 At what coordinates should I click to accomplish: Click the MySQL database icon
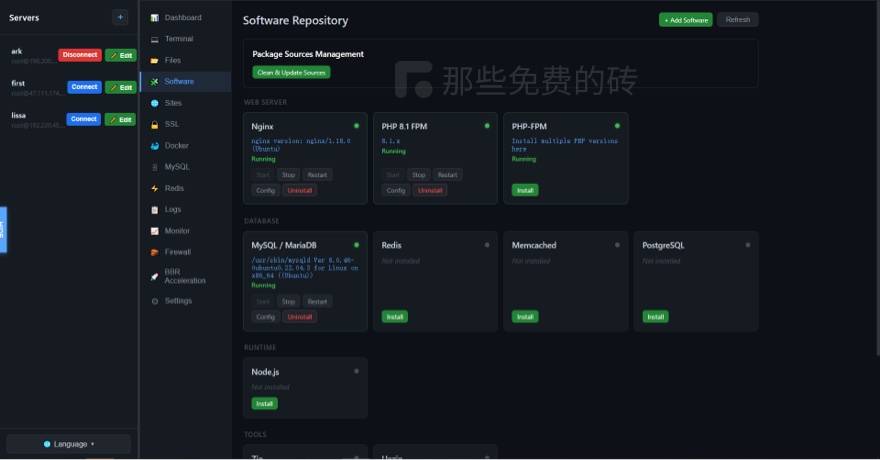pos(155,167)
